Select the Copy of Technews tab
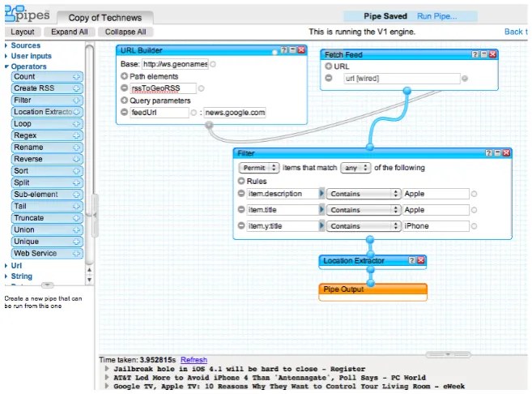This screenshot has width=532, height=394. pos(105,18)
